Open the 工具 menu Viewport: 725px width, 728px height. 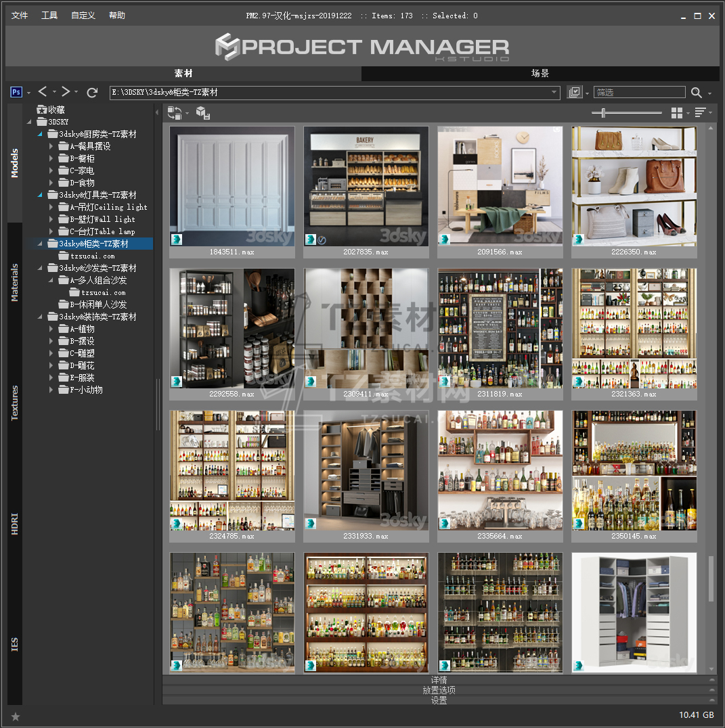pos(49,16)
